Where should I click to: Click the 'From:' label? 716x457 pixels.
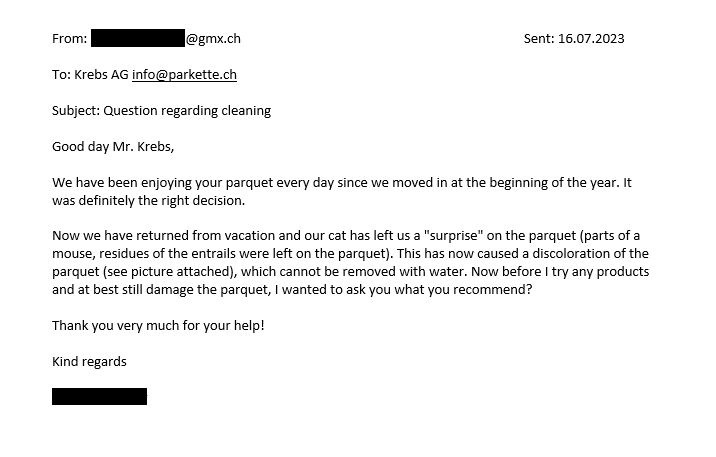[x=69, y=38]
